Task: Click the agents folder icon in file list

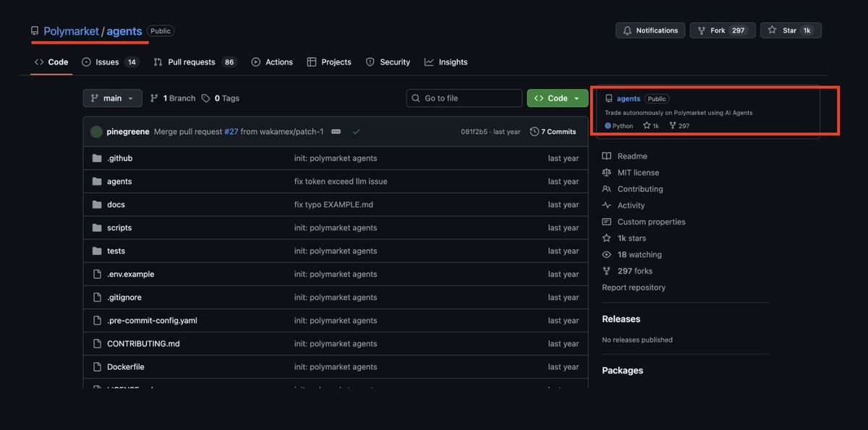Action: click(97, 182)
